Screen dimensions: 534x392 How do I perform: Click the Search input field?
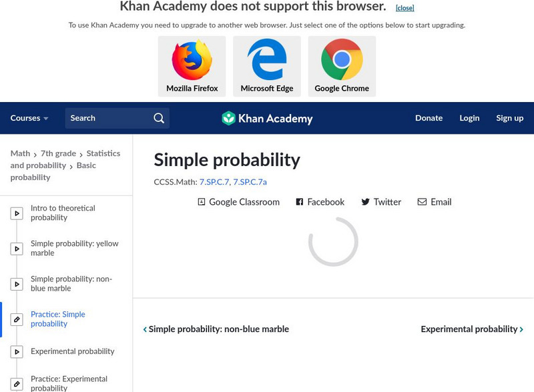tap(107, 118)
